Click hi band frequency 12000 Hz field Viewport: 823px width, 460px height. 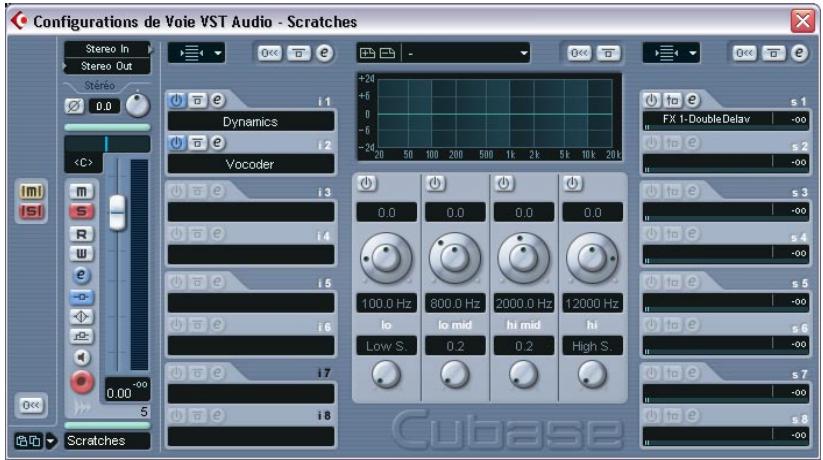592,303
